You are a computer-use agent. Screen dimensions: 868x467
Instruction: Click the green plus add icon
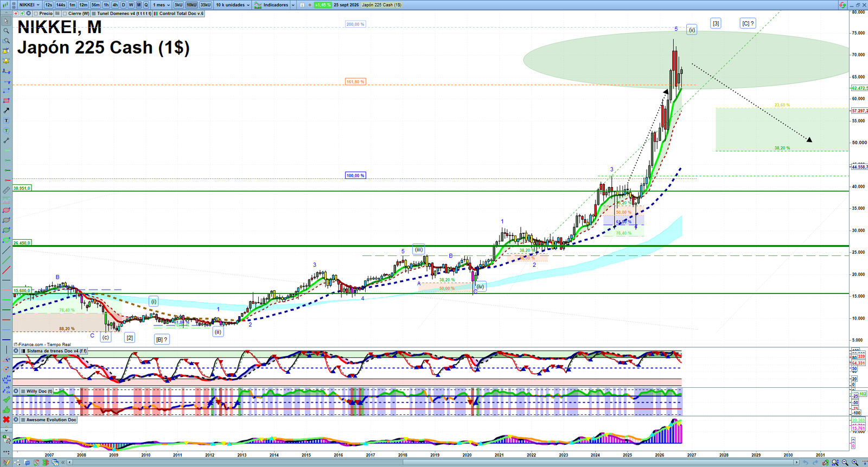pos(22,14)
